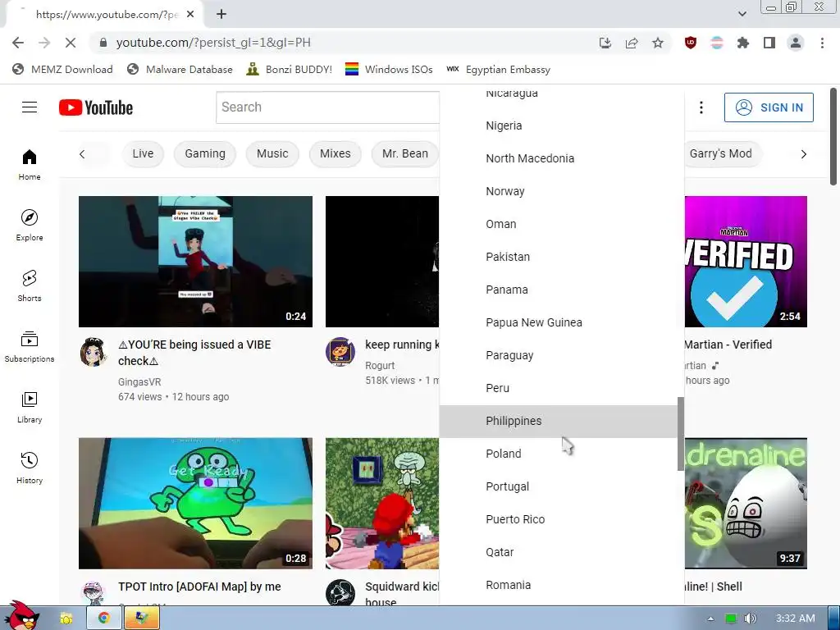Close the YouTube browser tab

point(190,15)
